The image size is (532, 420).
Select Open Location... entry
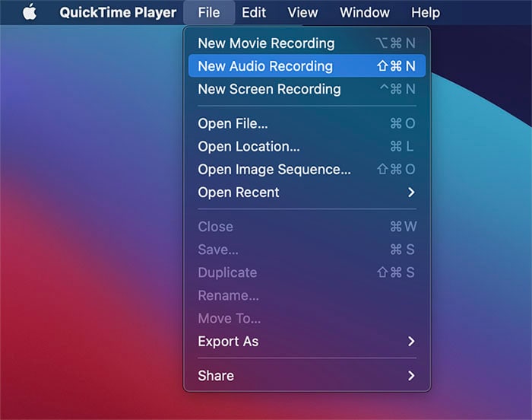[x=307, y=146]
